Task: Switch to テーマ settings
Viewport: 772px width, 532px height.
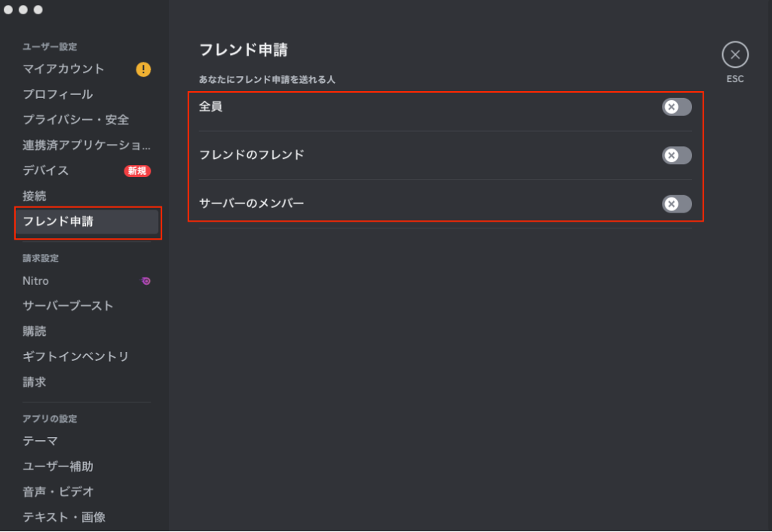Action: 41,441
